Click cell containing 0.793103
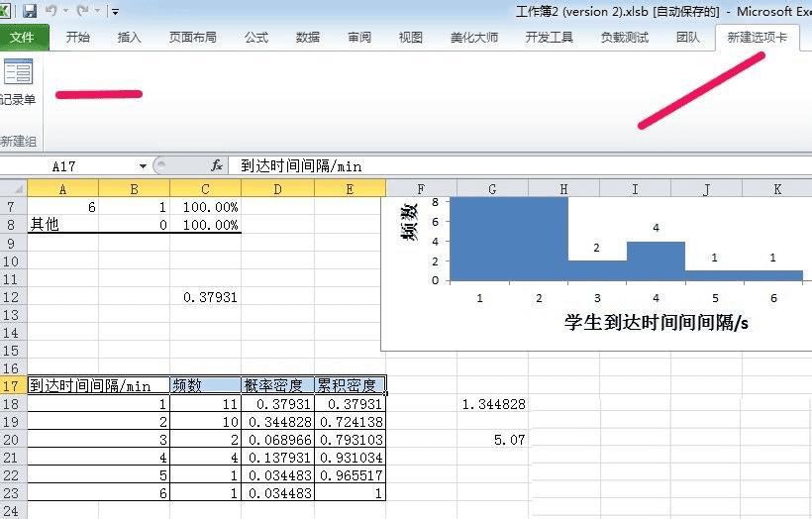 coord(351,440)
